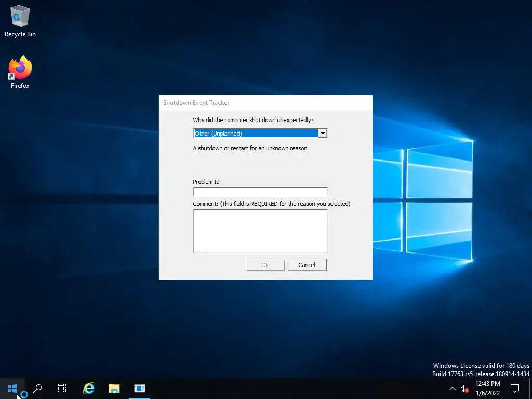Click the 'Comment: (This field is REQUIRED...' label
This screenshot has width=532, height=399.
[271, 204]
